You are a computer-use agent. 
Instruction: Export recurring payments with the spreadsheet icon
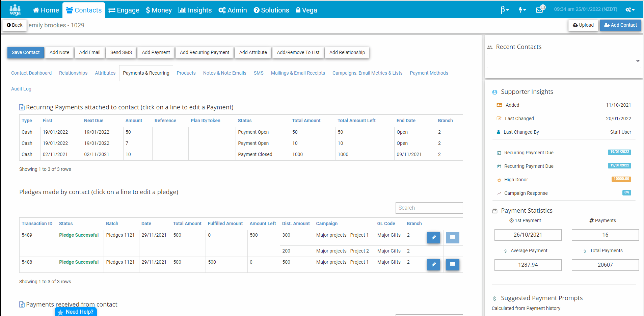pyautogui.click(x=22, y=107)
